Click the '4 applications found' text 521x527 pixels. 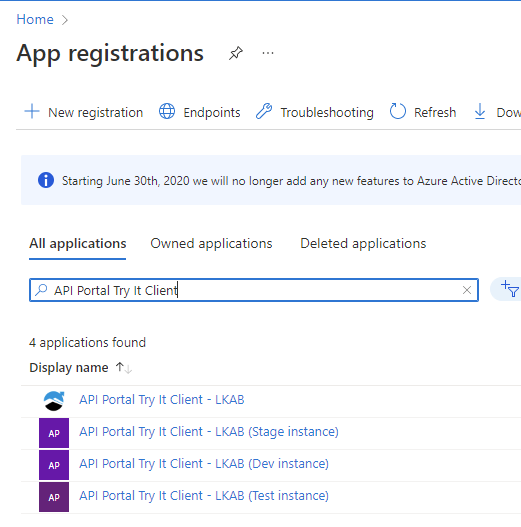87,342
